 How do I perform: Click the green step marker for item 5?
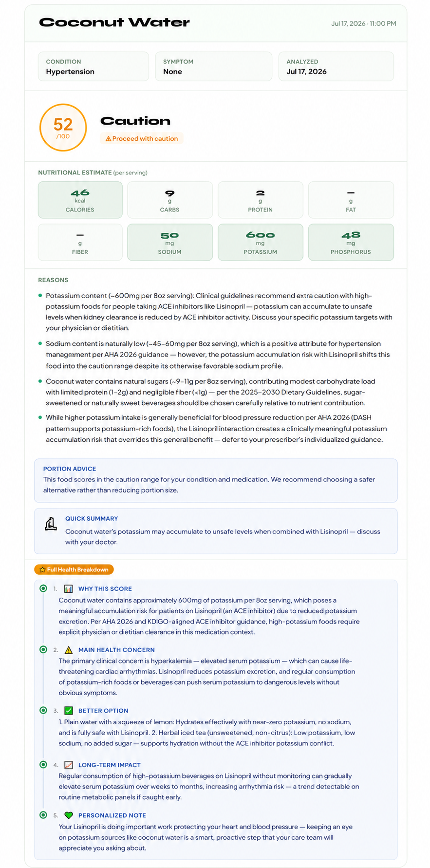point(43,815)
